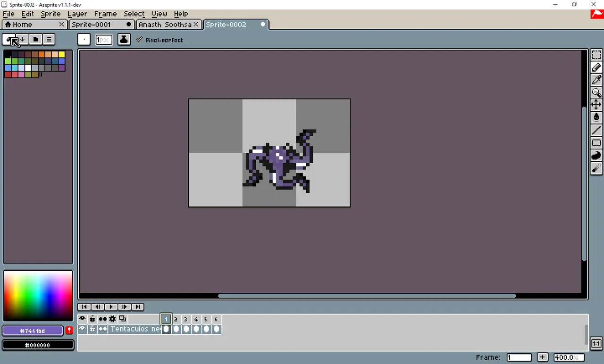Toggle the lock on the Tentaculos layer

coord(92,329)
